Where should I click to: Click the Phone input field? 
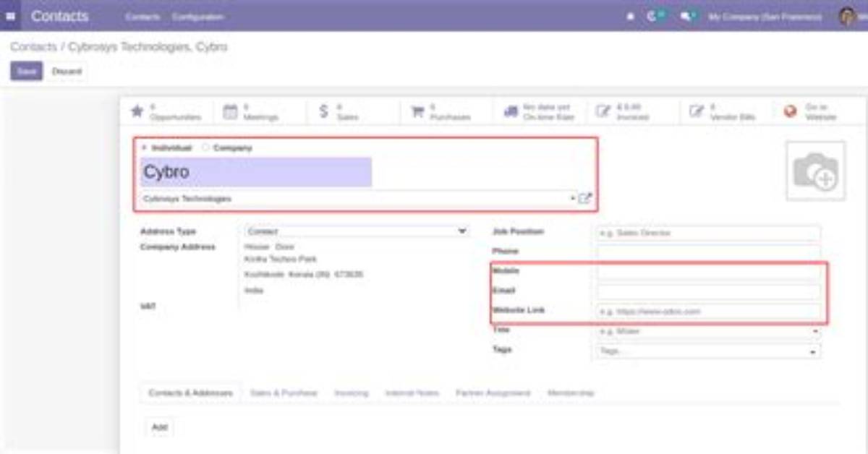(709, 252)
